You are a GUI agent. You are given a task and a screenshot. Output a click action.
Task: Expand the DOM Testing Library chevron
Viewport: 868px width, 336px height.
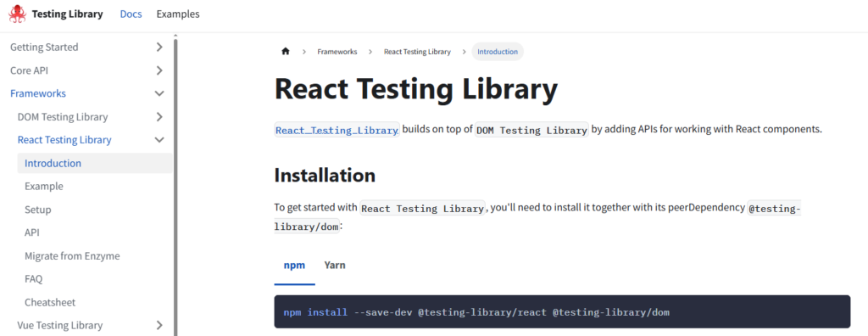pos(159,117)
